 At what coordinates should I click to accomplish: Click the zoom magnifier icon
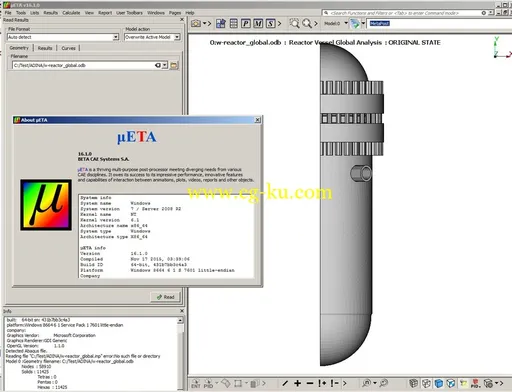[307, 23]
